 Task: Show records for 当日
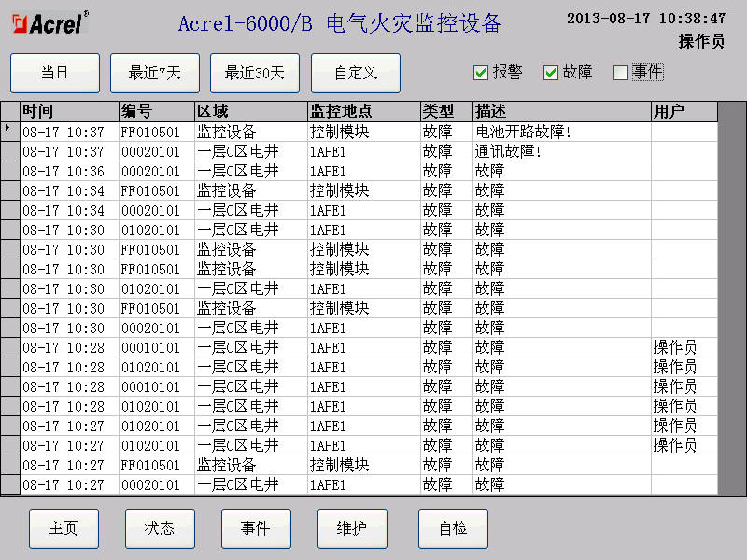(x=54, y=73)
